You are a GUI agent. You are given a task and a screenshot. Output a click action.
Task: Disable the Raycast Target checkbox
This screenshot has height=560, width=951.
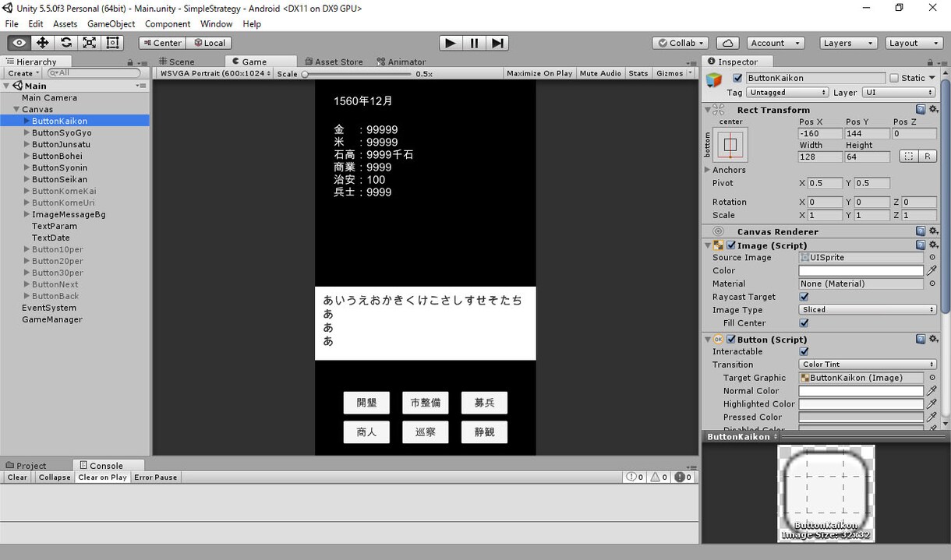click(x=804, y=297)
